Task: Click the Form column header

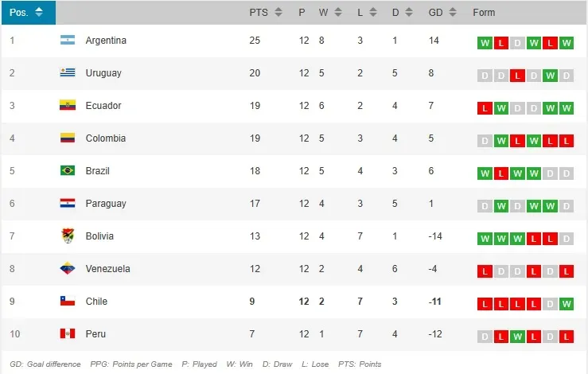Action: [x=484, y=13]
